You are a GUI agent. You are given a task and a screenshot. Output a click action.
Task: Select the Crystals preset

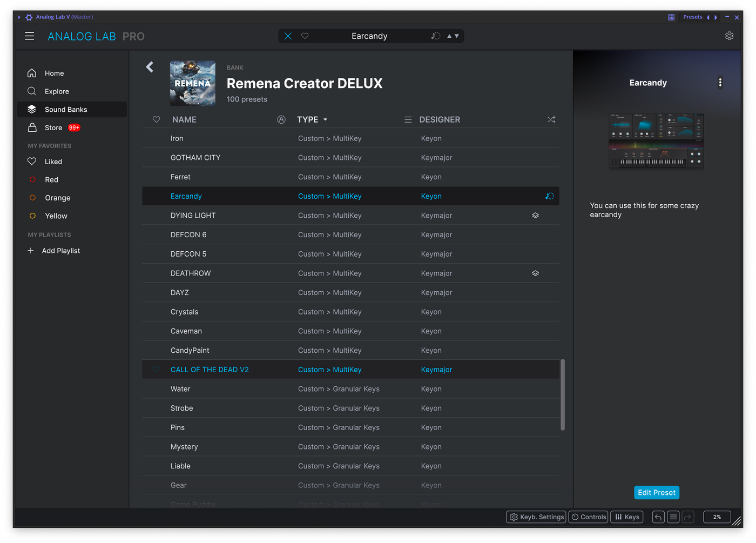(x=351, y=312)
